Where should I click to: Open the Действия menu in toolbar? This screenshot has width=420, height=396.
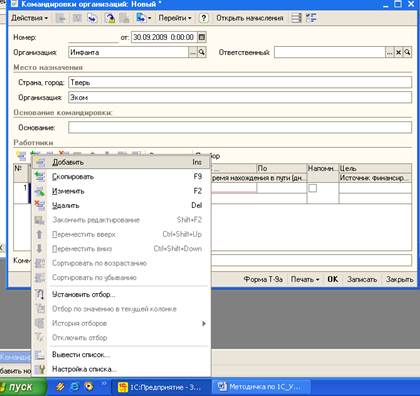coord(30,18)
